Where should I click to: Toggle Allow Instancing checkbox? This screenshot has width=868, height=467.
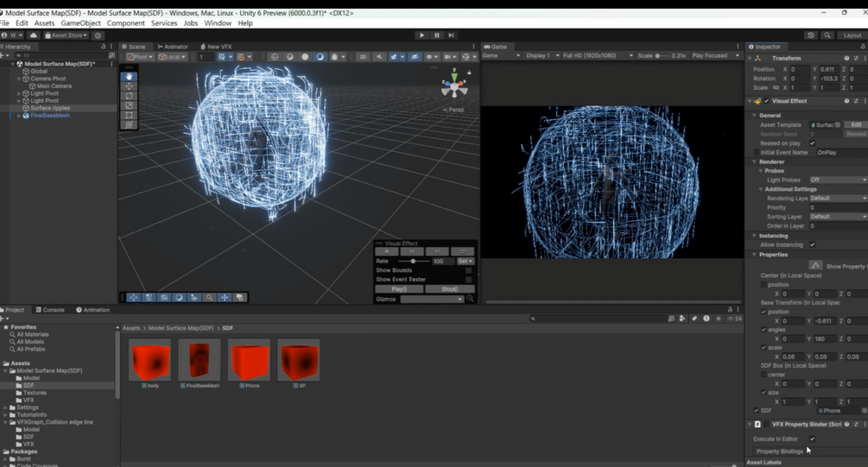tap(812, 244)
